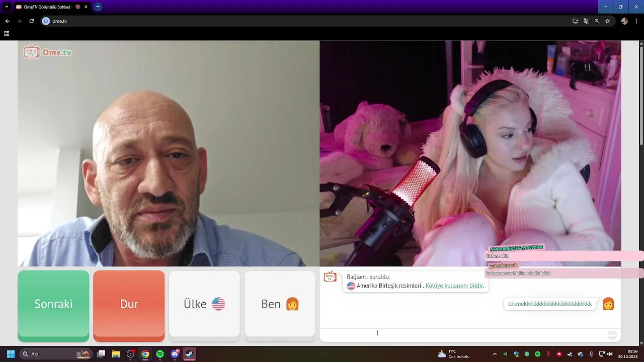Open the Chrome profile avatar
Image resolution: width=644 pixels, height=362 pixels.
pos(624,21)
